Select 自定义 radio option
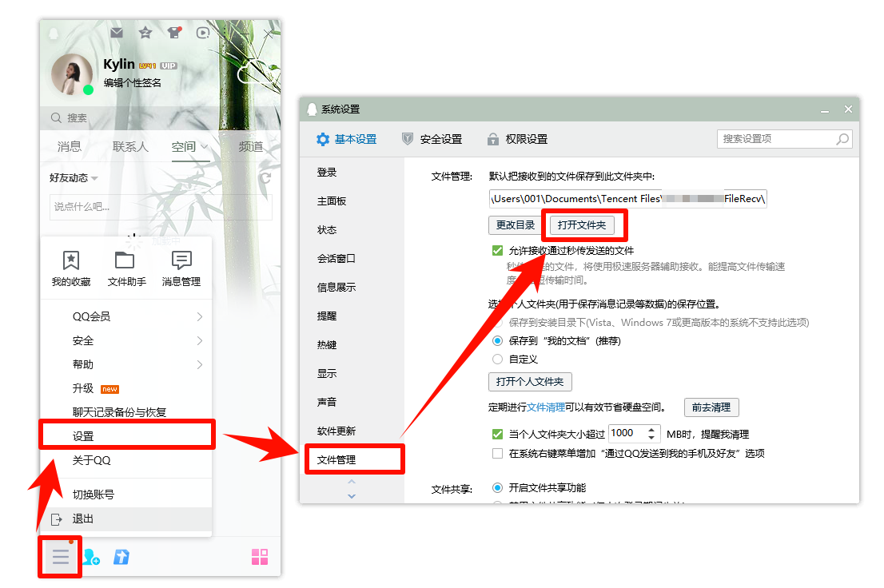 497,360
